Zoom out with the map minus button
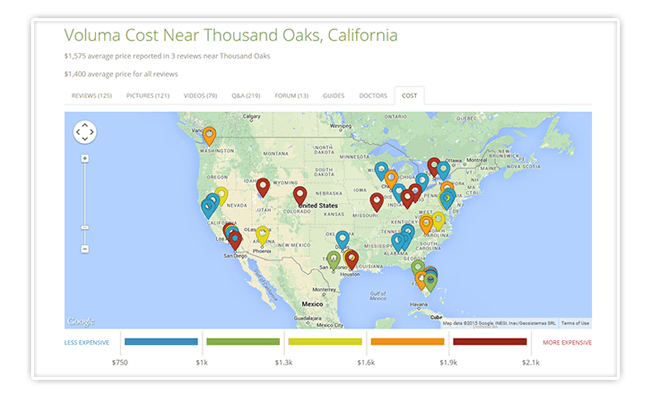 point(85,249)
